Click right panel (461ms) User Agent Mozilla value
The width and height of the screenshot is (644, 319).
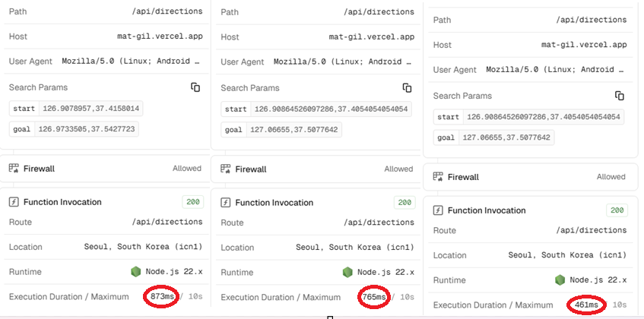[x=556, y=69]
